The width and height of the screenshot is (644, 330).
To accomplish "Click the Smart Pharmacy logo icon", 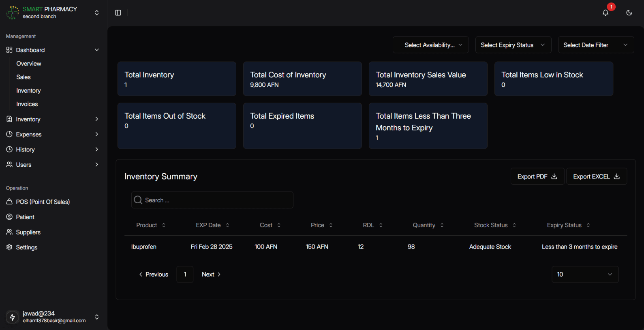I will (x=13, y=13).
